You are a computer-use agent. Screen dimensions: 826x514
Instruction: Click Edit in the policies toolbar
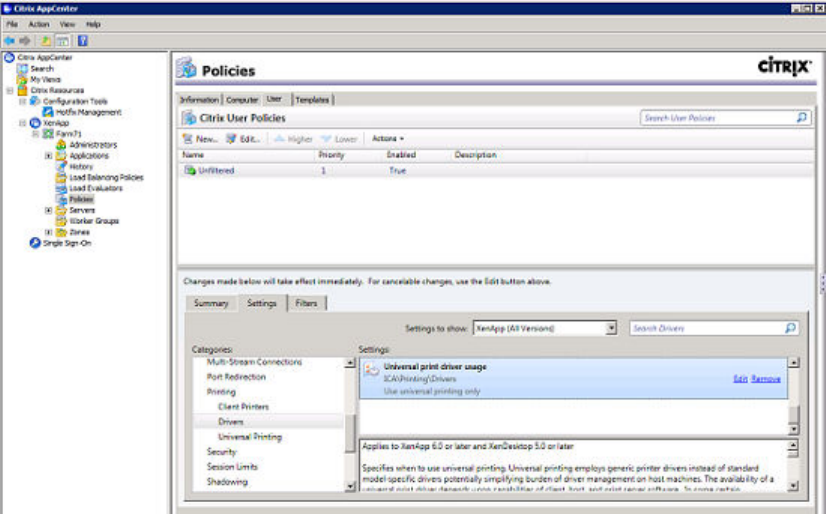[243, 139]
